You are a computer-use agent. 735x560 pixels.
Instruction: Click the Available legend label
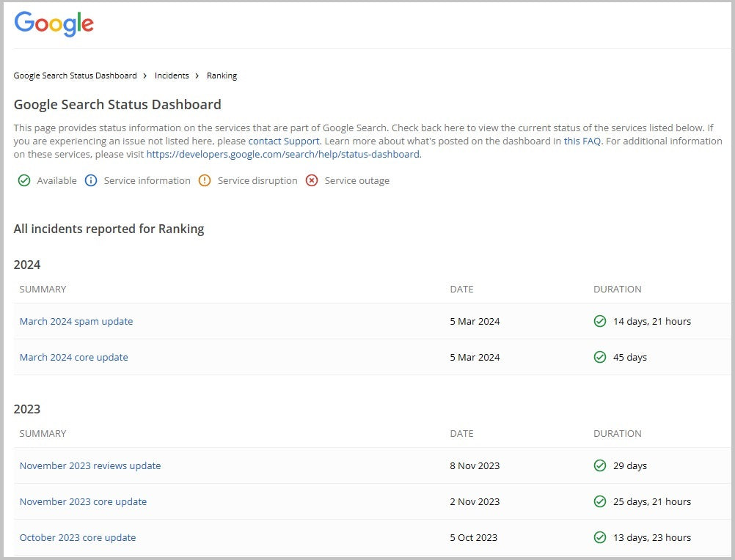[56, 181]
